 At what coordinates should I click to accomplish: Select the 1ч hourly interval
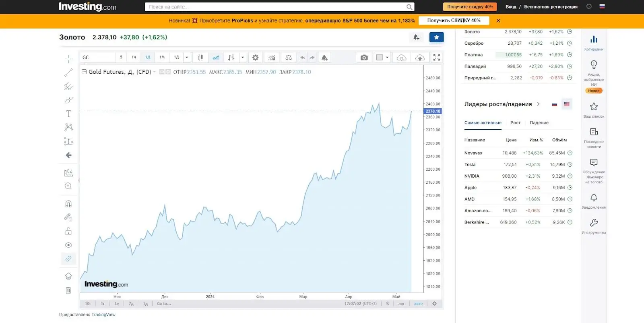tap(134, 58)
